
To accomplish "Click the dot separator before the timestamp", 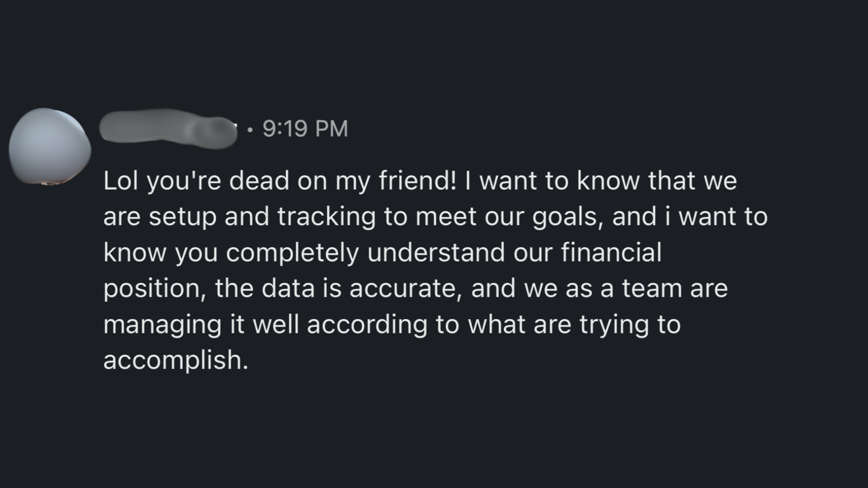I will click(250, 131).
